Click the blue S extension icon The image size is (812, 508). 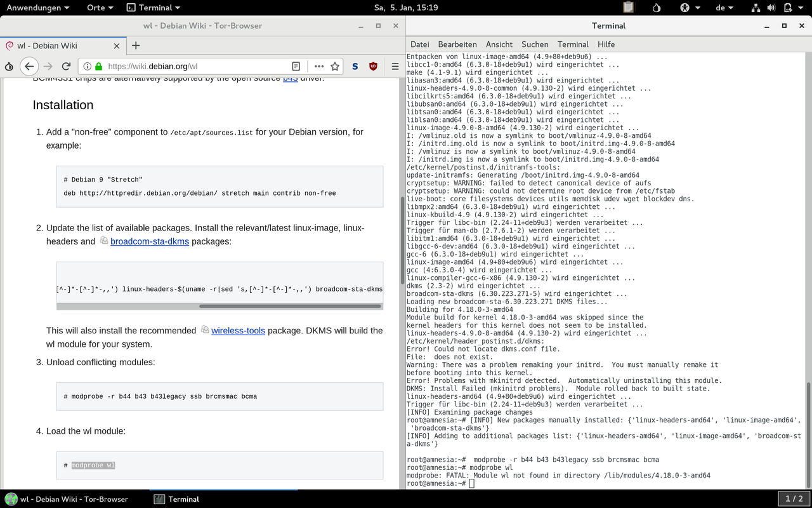point(355,66)
